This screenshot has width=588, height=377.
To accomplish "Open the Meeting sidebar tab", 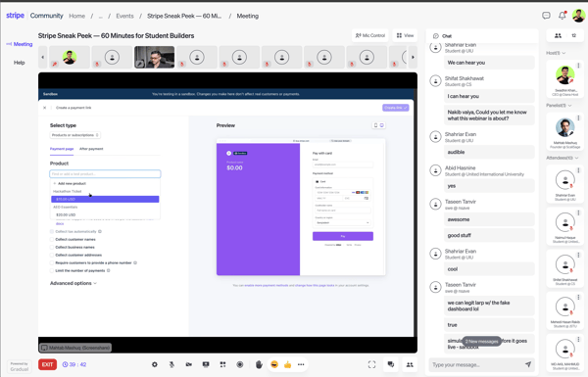I will coord(20,44).
